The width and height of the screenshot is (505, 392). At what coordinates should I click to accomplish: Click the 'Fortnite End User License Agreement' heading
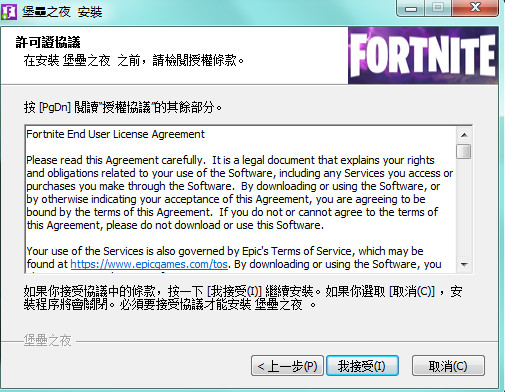click(x=115, y=134)
